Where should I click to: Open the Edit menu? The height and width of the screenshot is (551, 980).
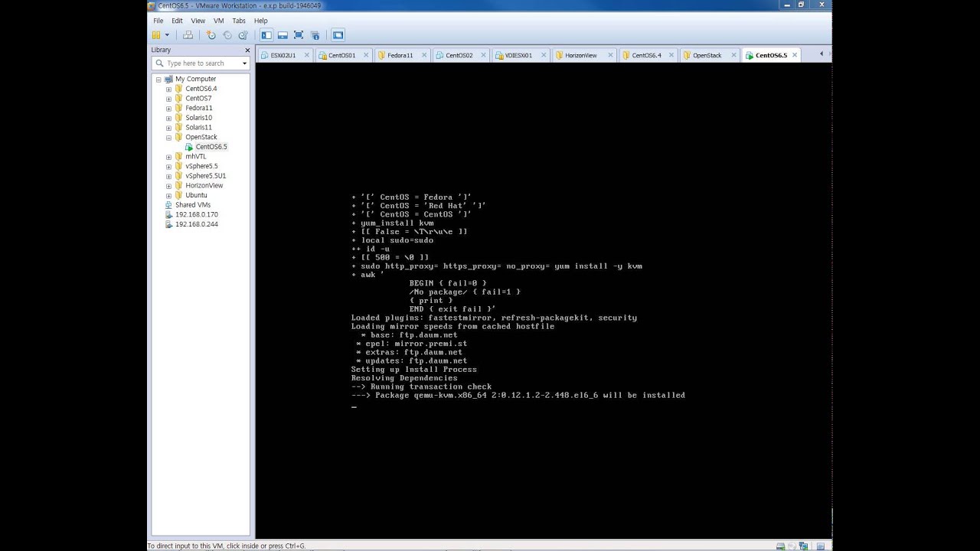point(177,21)
